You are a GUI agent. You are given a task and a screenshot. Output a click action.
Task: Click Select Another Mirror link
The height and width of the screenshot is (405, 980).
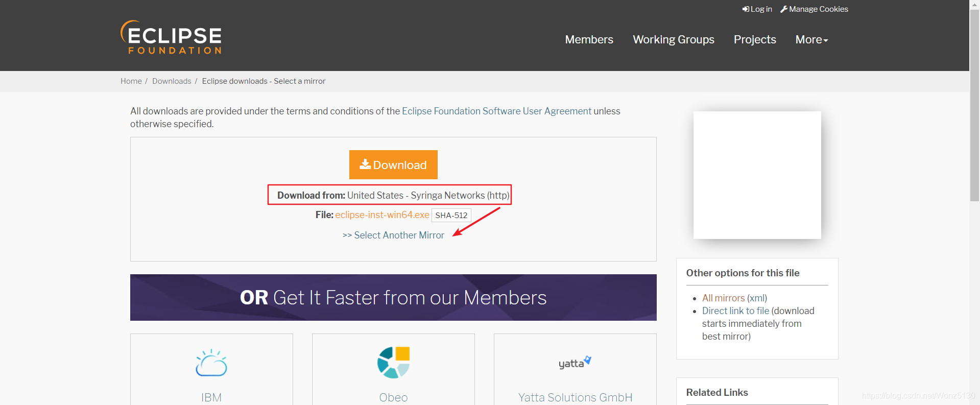tap(393, 235)
